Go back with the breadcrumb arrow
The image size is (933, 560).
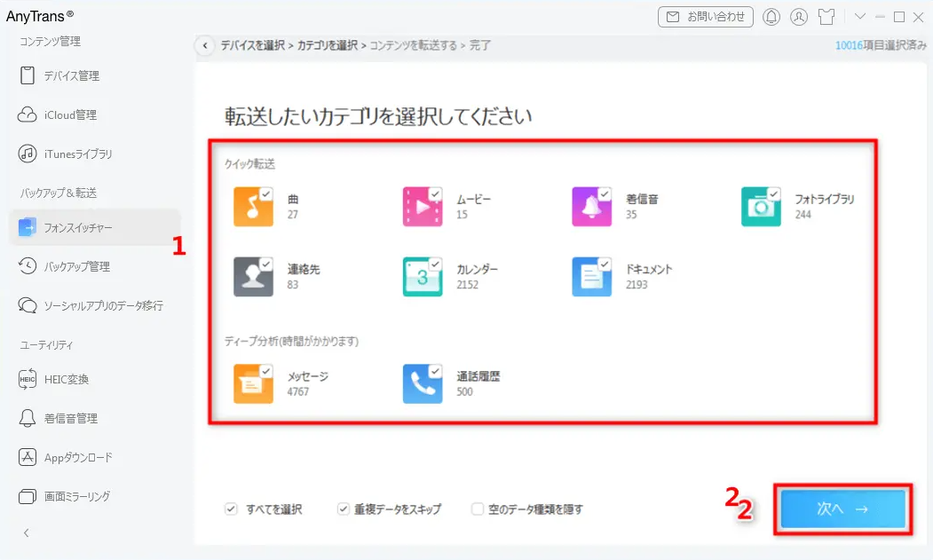coord(205,45)
